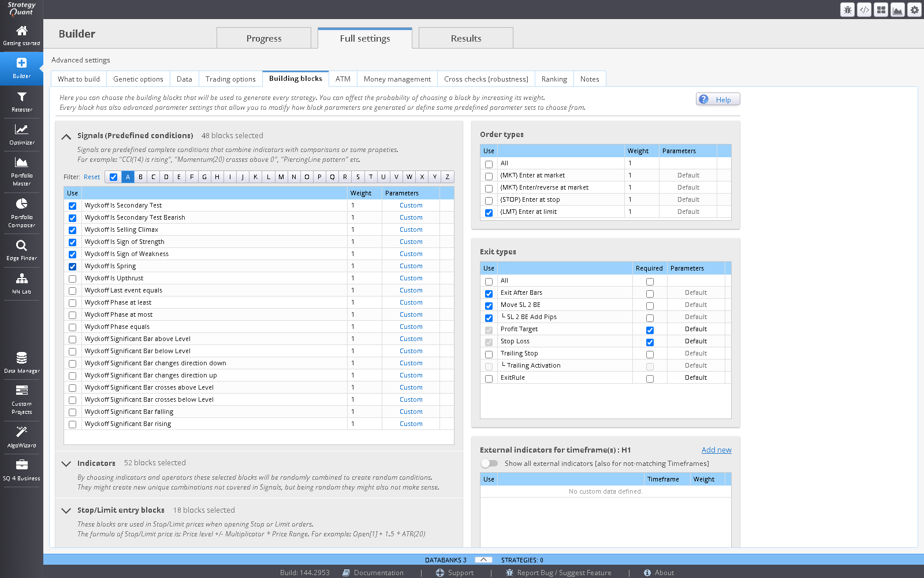
Task: Open the AlgoWizard sidebar icon
Action: (x=21, y=438)
